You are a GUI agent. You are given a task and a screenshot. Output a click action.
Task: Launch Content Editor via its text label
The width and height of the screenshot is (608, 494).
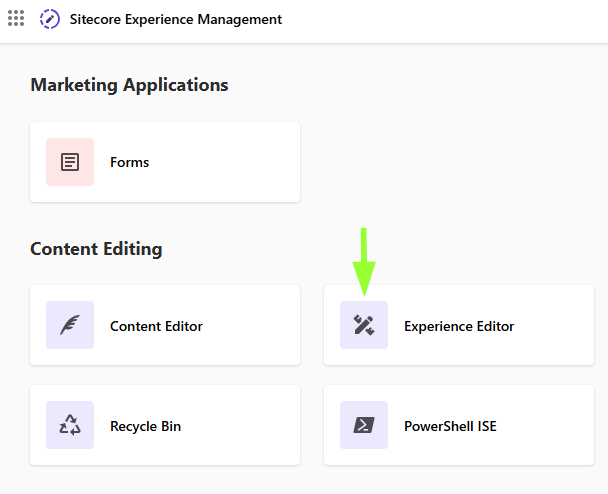coord(156,326)
